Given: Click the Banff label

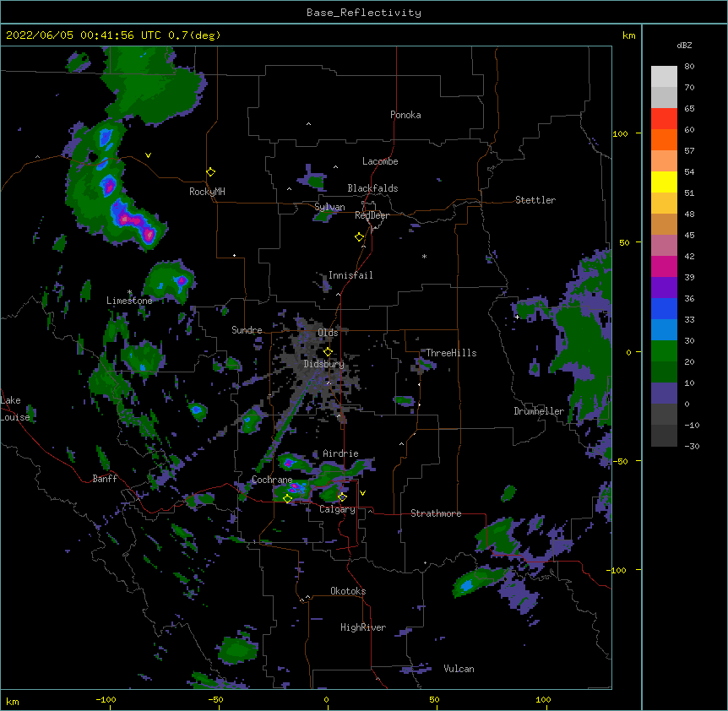Looking at the screenshot, I should pyautogui.click(x=105, y=479).
